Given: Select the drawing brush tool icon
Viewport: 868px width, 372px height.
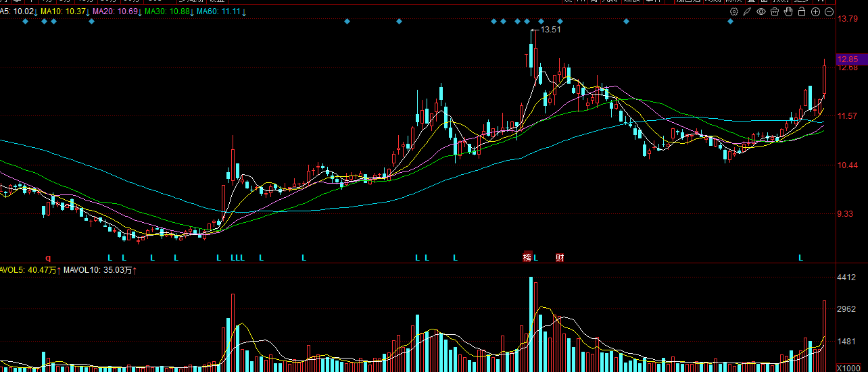Looking at the screenshot, I should 748,11.
